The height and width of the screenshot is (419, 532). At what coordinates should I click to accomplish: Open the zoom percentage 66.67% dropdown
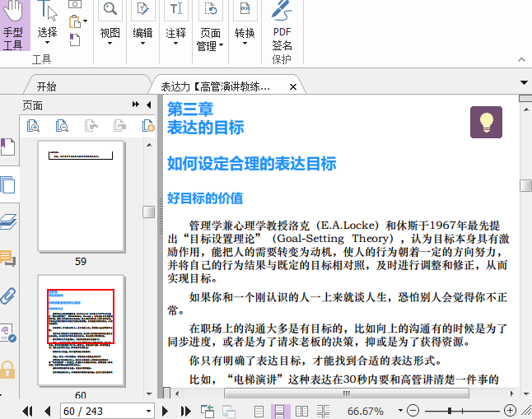[400, 411]
